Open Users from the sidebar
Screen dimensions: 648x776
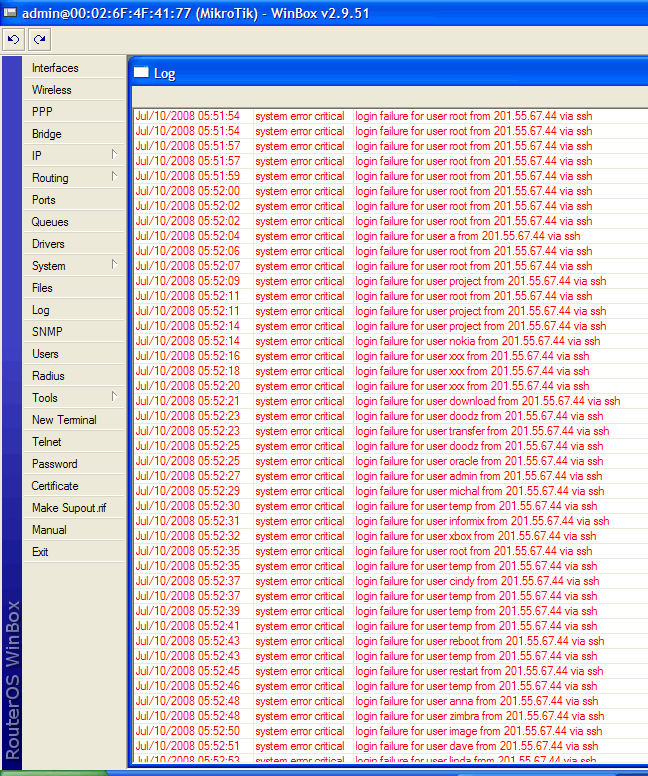point(74,354)
